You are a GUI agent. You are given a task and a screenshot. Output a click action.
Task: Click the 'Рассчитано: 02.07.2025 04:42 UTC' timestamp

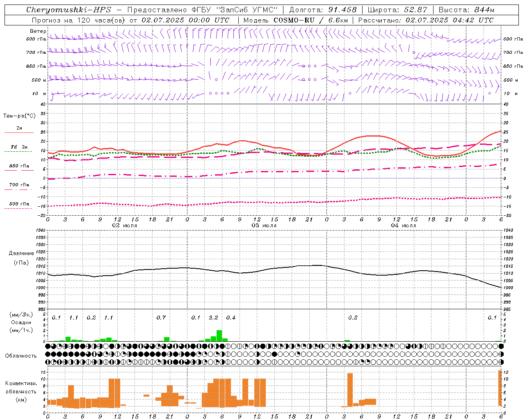[x=426, y=20]
